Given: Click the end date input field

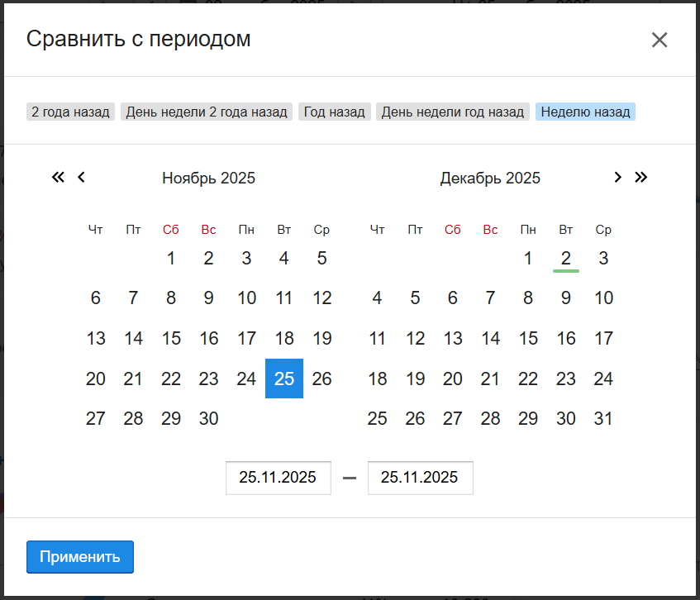Looking at the screenshot, I should pyautogui.click(x=420, y=478).
